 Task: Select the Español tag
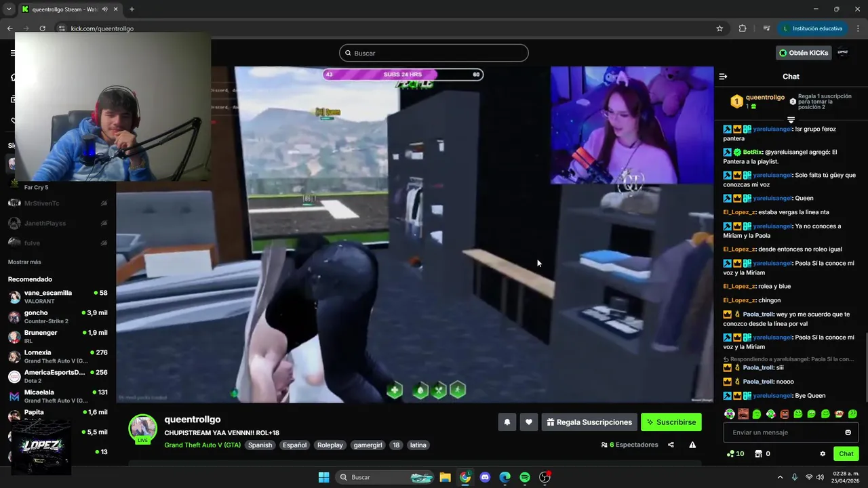click(294, 445)
